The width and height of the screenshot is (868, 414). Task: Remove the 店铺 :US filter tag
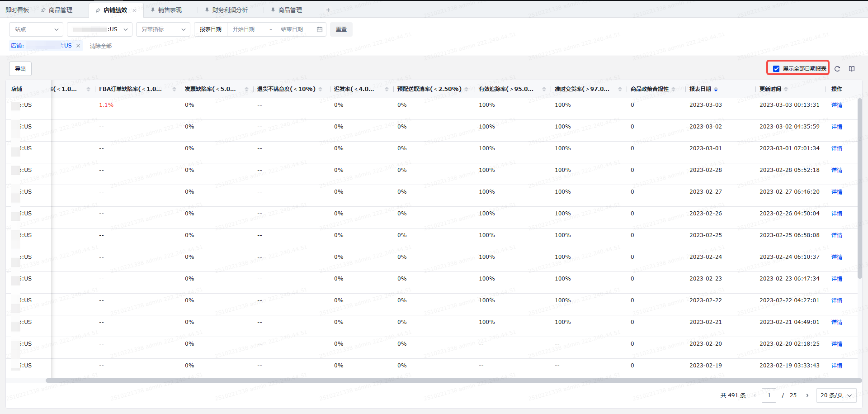[78, 46]
